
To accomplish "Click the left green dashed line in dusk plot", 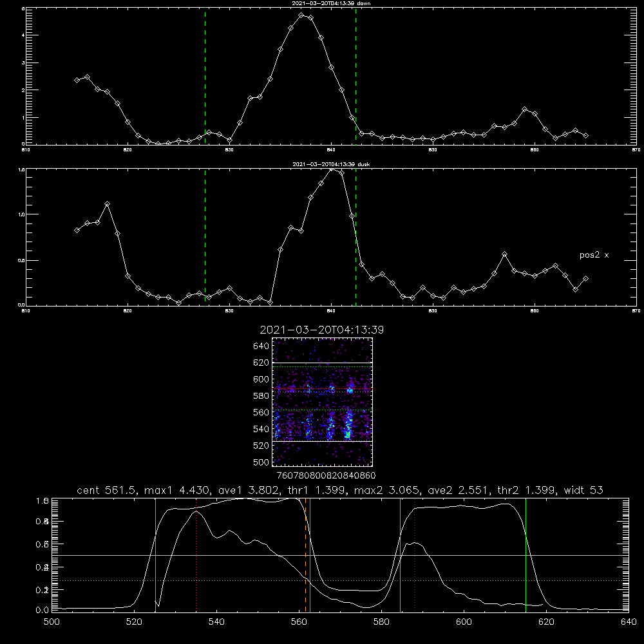I will coord(205,237).
